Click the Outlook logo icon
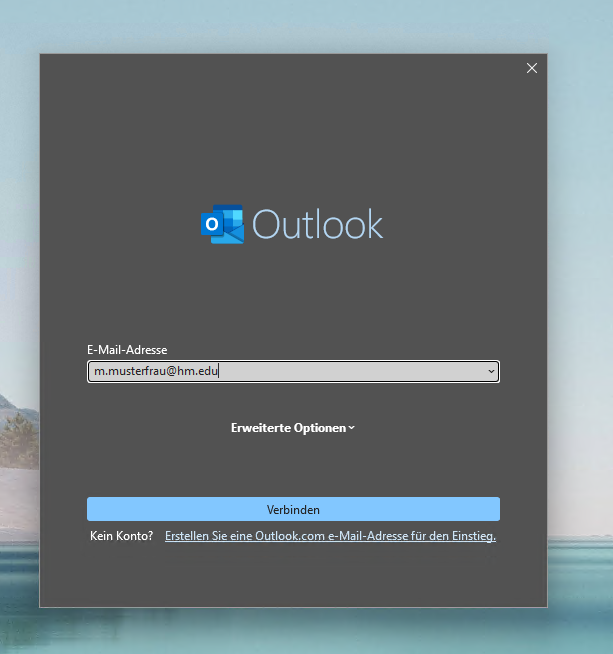The width and height of the screenshot is (613, 654). [222, 224]
